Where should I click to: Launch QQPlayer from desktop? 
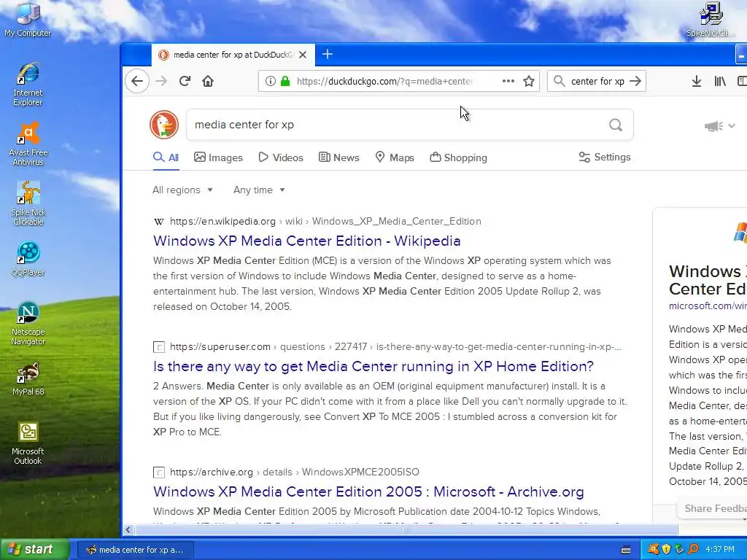click(28, 259)
